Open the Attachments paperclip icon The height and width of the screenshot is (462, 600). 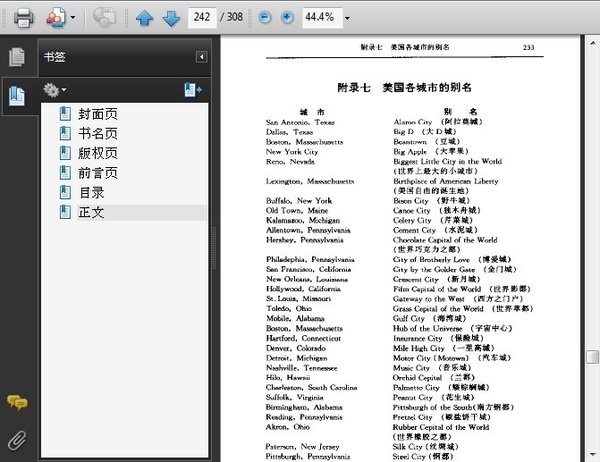17,440
